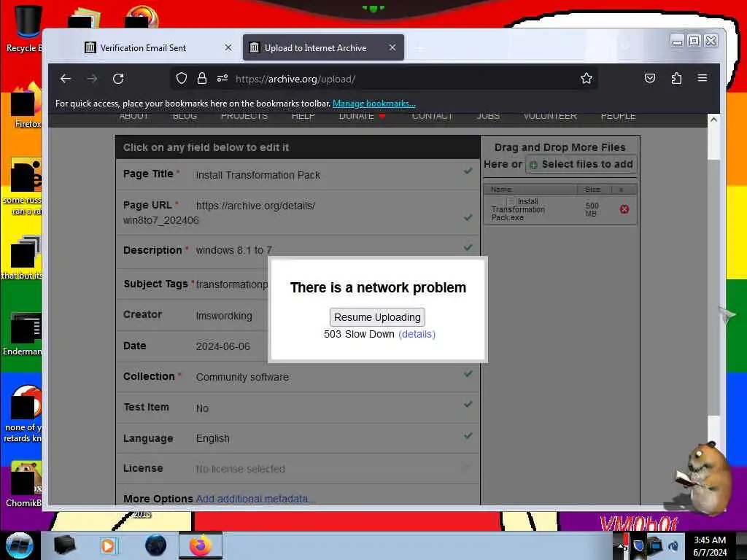
Task: Open the Firefox taskbar icon
Action: [201, 545]
